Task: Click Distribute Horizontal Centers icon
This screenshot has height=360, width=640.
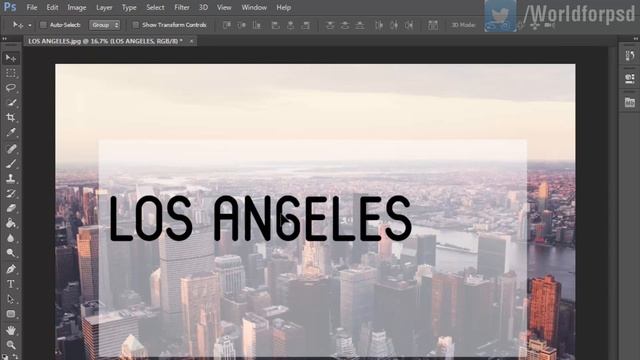Action: (x=393, y=25)
